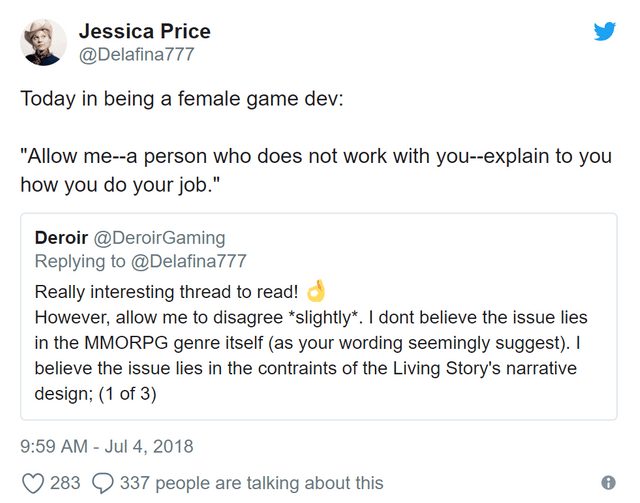This screenshot has height=503, width=640.
Task: Open Jessica Price's profile avatar
Action: click(x=43, y=42)
